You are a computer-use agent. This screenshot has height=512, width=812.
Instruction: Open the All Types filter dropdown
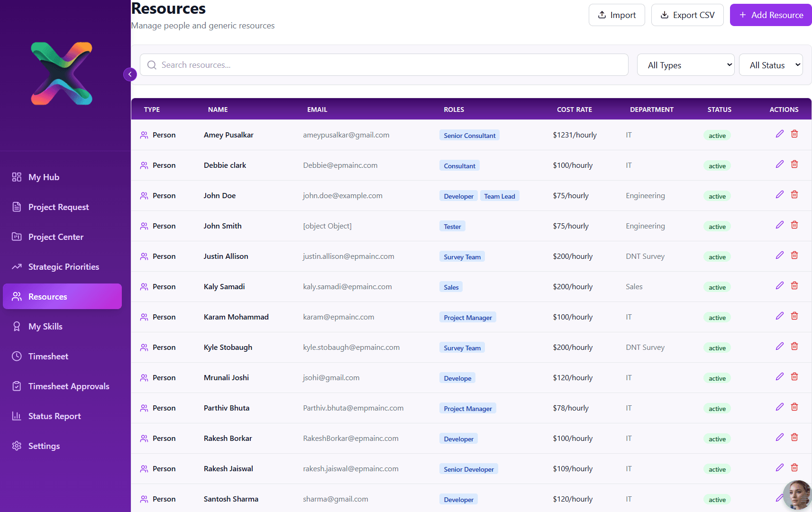[685, 65]
